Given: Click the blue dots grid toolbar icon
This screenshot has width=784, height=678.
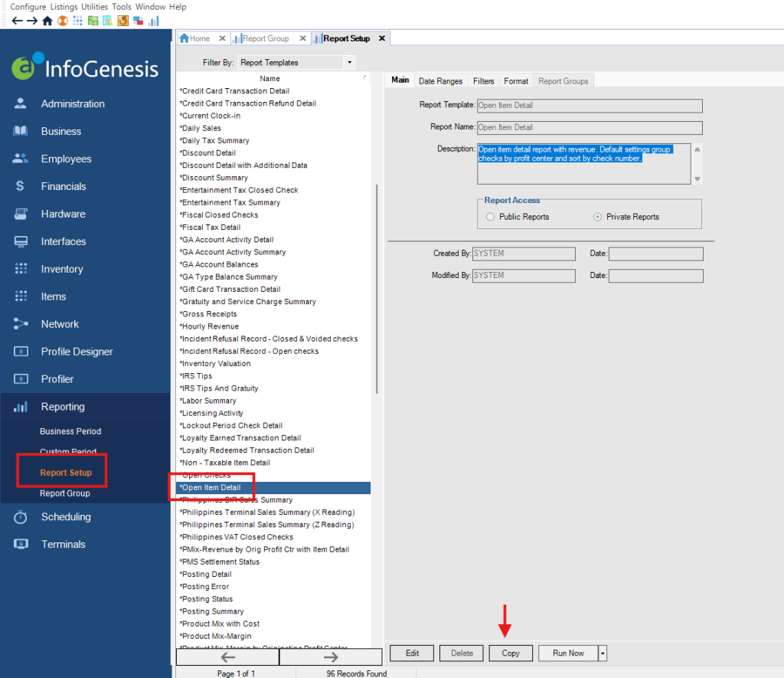Looking at the screenshot, I should pyautogui.click(x=77, y=21).
